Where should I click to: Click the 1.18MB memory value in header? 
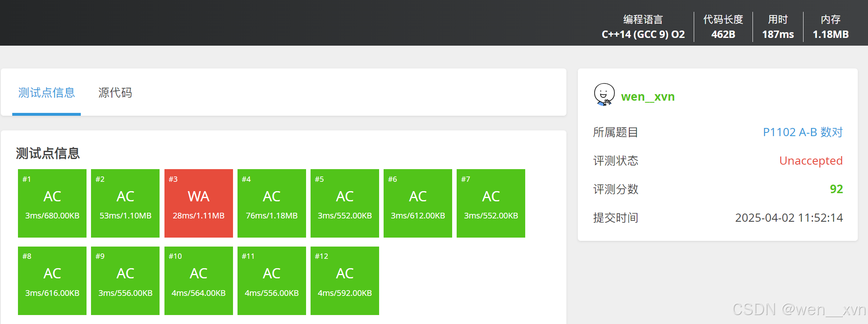pyautogui.click(x=830, y=34)
